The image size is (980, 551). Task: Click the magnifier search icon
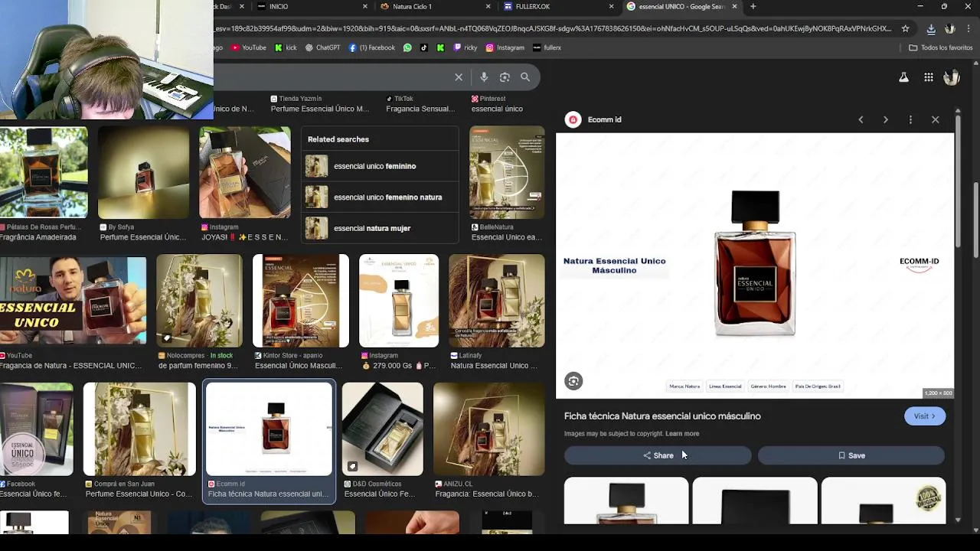525,77
